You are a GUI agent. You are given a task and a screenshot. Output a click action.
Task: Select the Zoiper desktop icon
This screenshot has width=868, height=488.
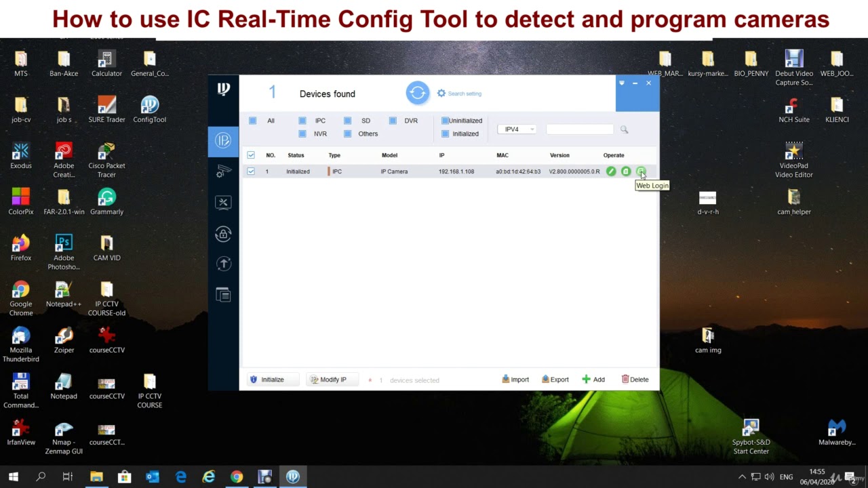64,340
